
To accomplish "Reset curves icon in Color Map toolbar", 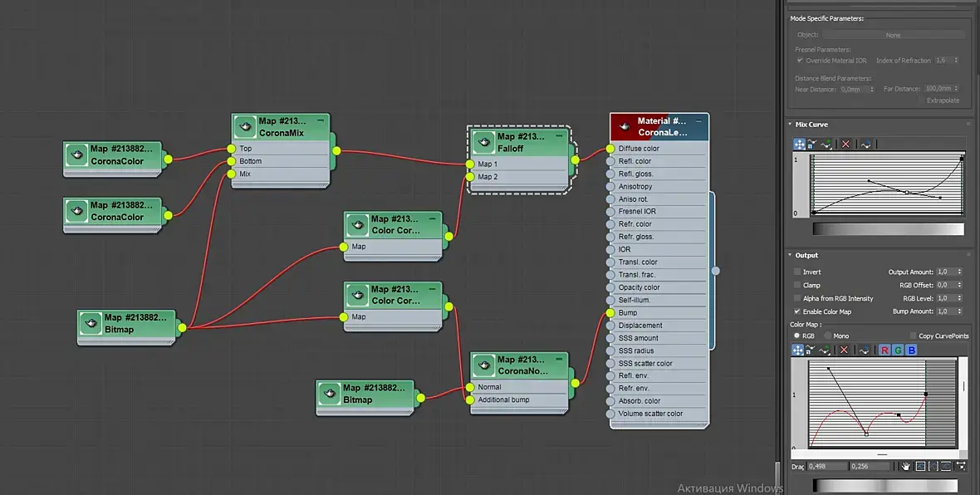I will click(864, 350).
